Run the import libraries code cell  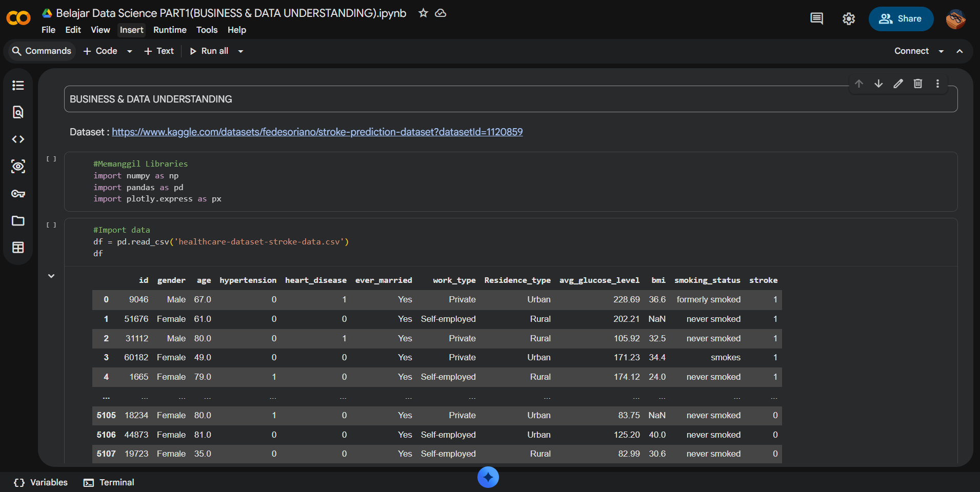point(51,159)
